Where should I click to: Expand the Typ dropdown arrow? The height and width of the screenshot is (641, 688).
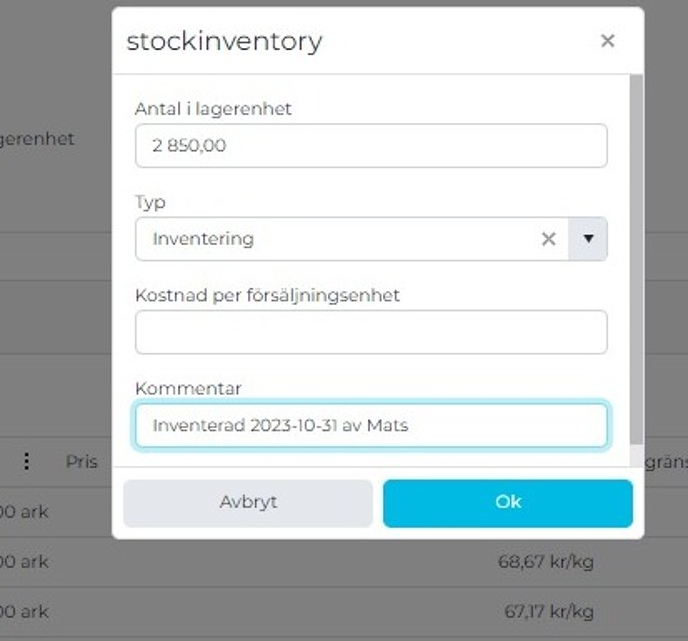(588, 239)
